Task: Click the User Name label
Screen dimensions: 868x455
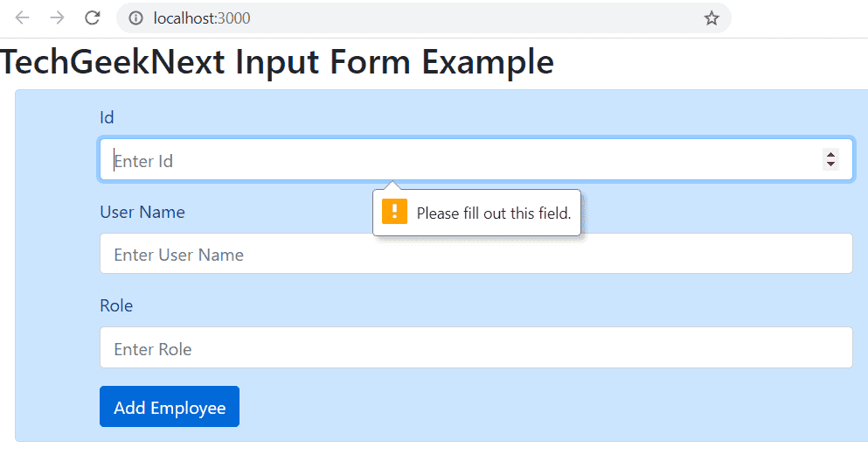Action: pyautogui.click(x=142, y=212)
